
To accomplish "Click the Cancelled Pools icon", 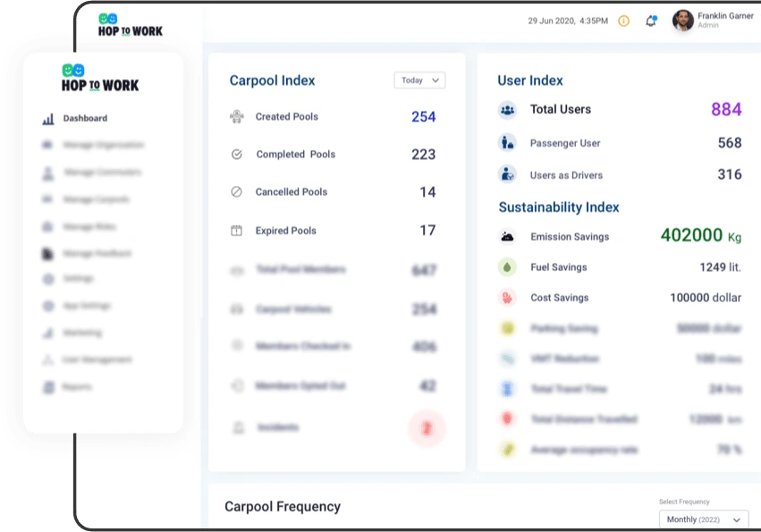I will click(236, 191).
